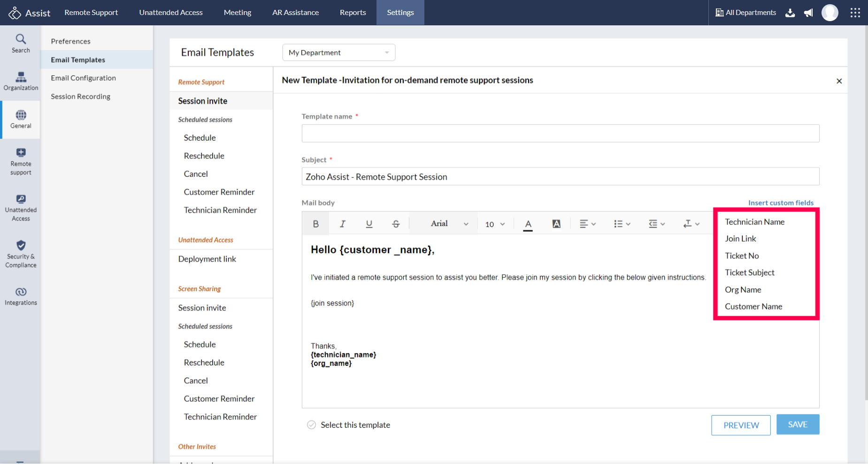This screenshot has width=868, height=464.
Task: Toggle strikethrough formatting in editor
Action: (396, 224)
